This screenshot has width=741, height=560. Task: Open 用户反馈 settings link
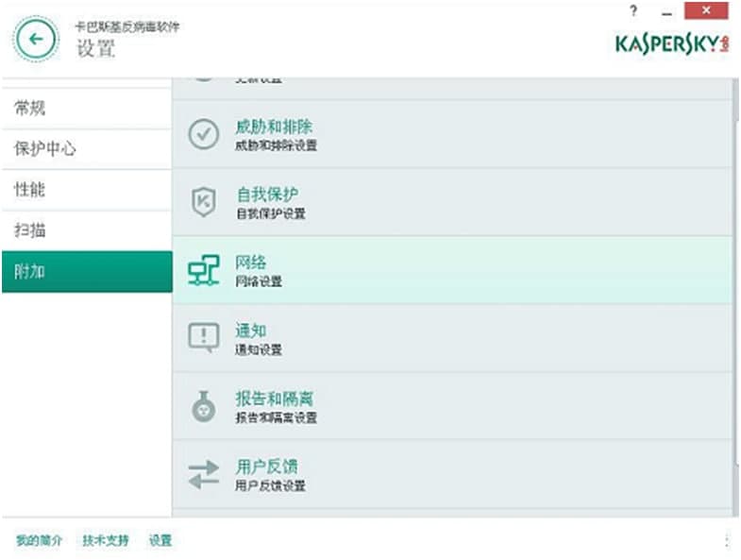pos(267,467)
